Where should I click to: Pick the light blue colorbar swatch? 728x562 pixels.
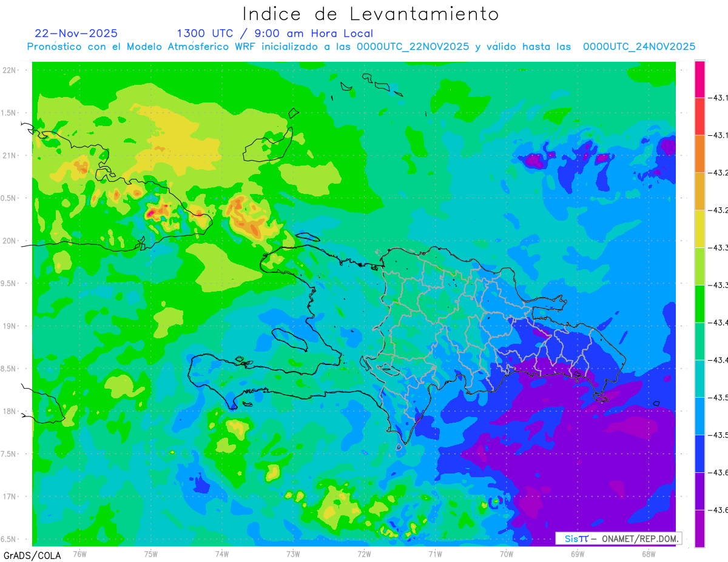[x=699, y=416]
